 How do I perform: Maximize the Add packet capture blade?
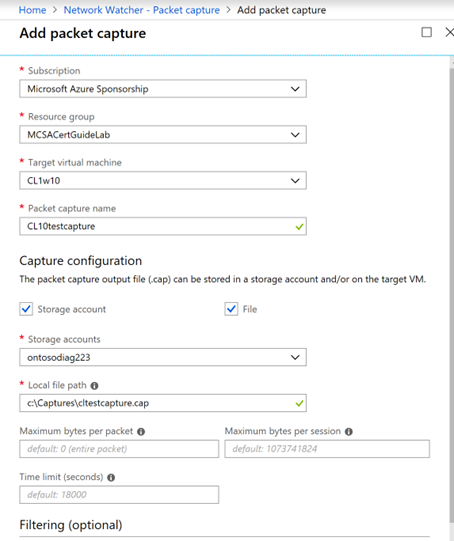pyautogui.click(x=426, y=32)
